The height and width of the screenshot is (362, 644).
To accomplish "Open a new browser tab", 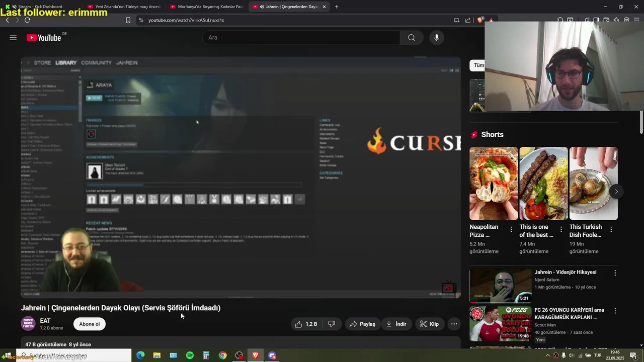I will point(337,7).
